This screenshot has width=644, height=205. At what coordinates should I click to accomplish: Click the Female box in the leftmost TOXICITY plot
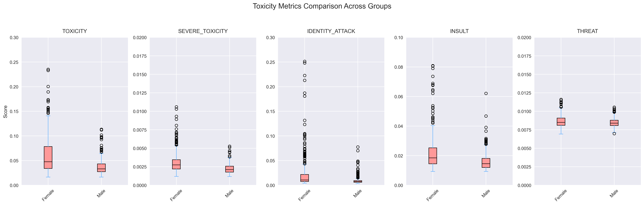[48, 158]
